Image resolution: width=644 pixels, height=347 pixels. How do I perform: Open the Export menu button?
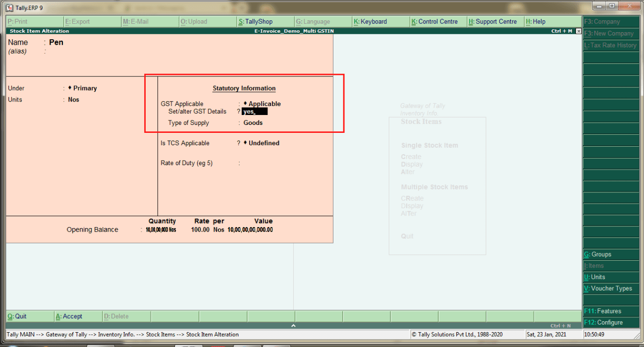(x=92, y=22)
